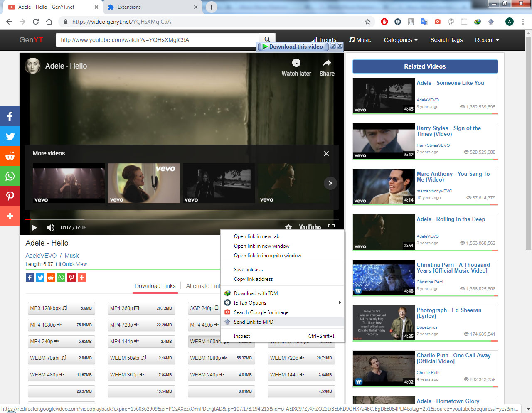
Task: Open Search Tags in the navbar
Action: click(446, 40)
